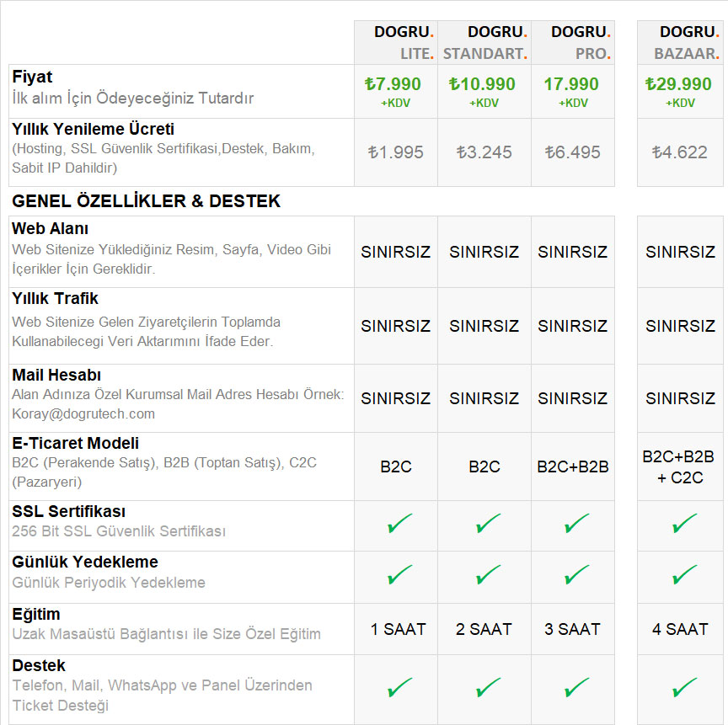
Task: Click the Yıllık Yenileme Ücreti label
Action: click(94, 129)
